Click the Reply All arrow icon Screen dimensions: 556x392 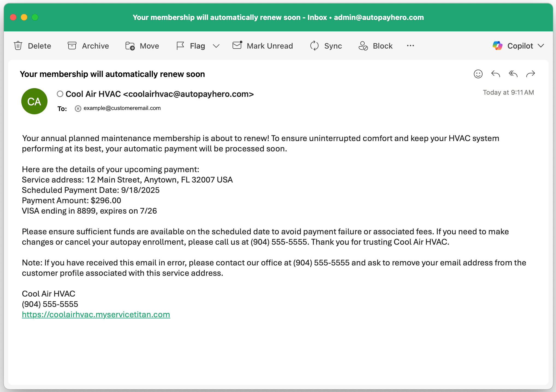click(x=513, y=74)
